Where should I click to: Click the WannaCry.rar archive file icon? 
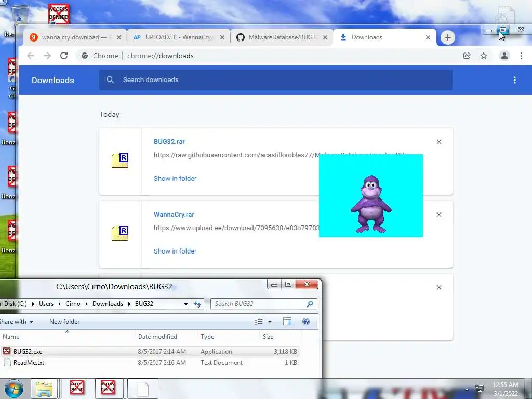(x=120, y=233)
